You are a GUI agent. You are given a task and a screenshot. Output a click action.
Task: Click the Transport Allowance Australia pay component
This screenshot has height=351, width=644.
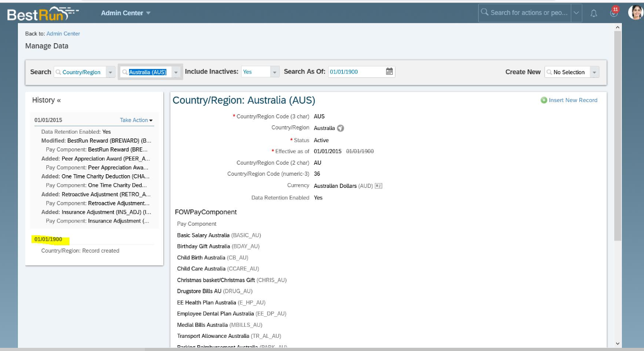point(229,336)
